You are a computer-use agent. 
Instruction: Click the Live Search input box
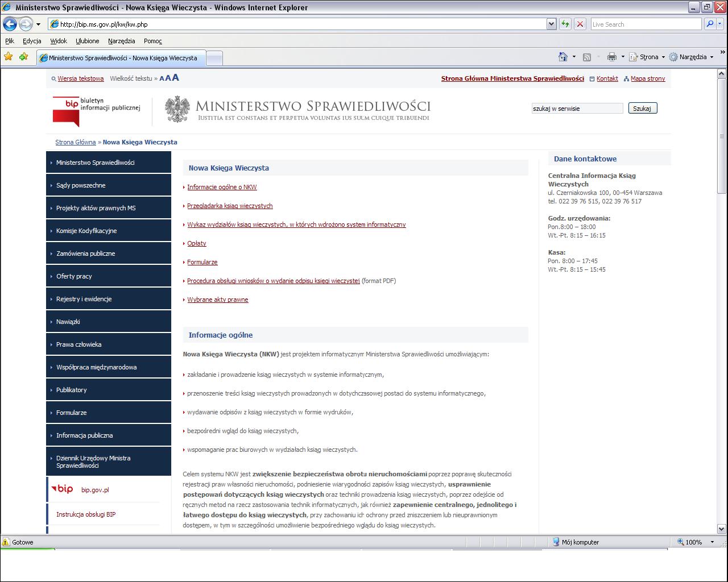point(646,24)
